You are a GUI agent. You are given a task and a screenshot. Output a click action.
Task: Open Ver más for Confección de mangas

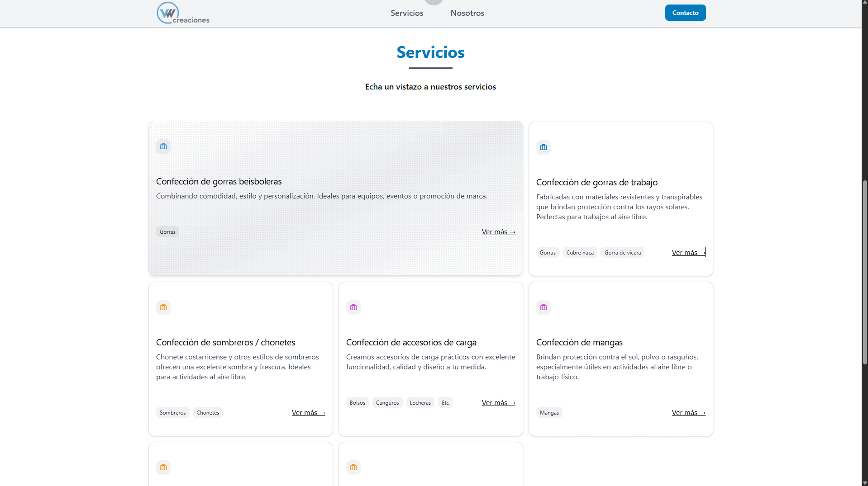(688, 413)
